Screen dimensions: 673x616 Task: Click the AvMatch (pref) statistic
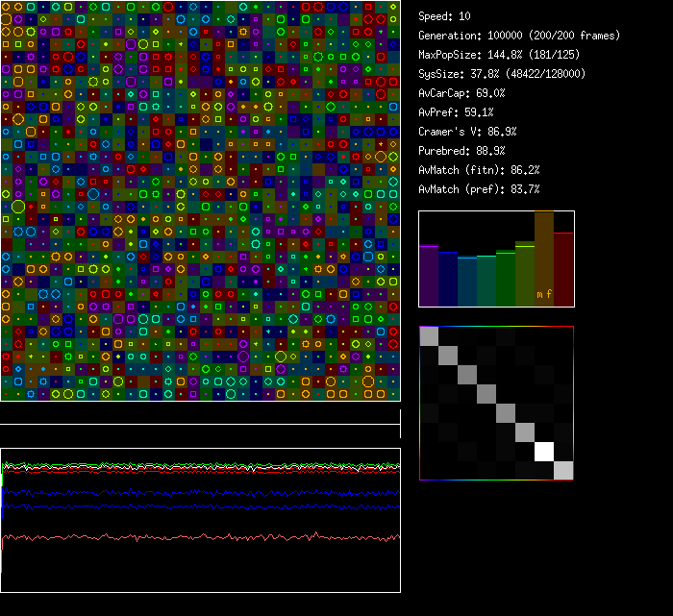click(x=479, y=189)
